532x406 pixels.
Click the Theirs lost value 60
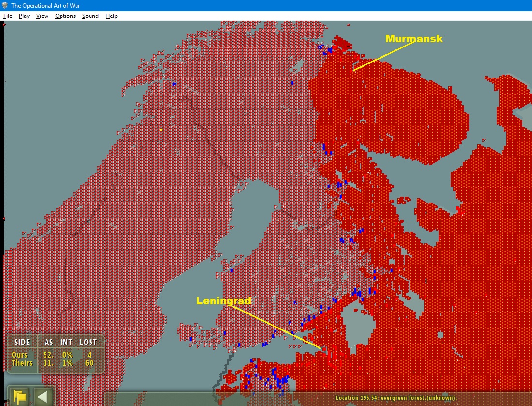pyautogui.click(x=89, y=363)
